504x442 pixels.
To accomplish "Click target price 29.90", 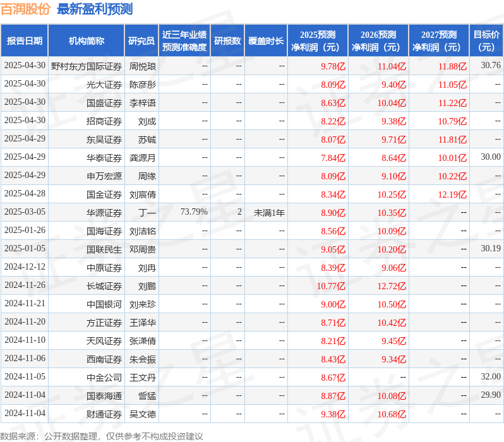I will (491, 395).
